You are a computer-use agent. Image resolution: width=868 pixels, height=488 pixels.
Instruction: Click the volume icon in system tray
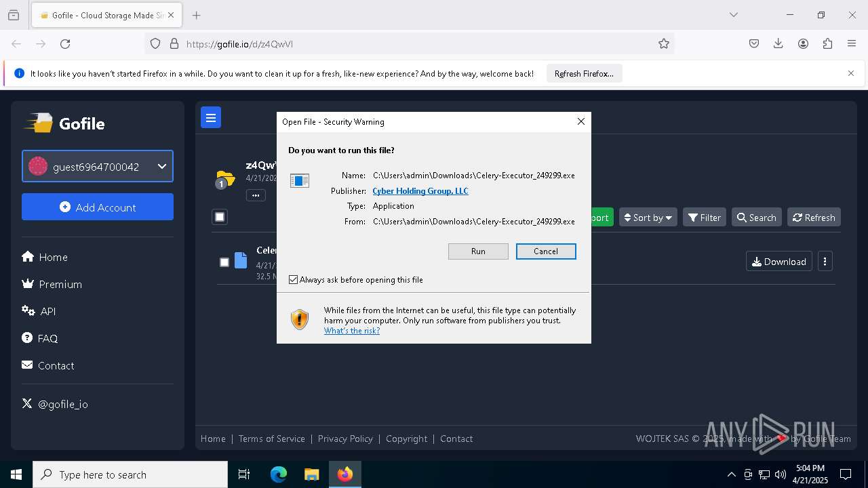[781, 474]
